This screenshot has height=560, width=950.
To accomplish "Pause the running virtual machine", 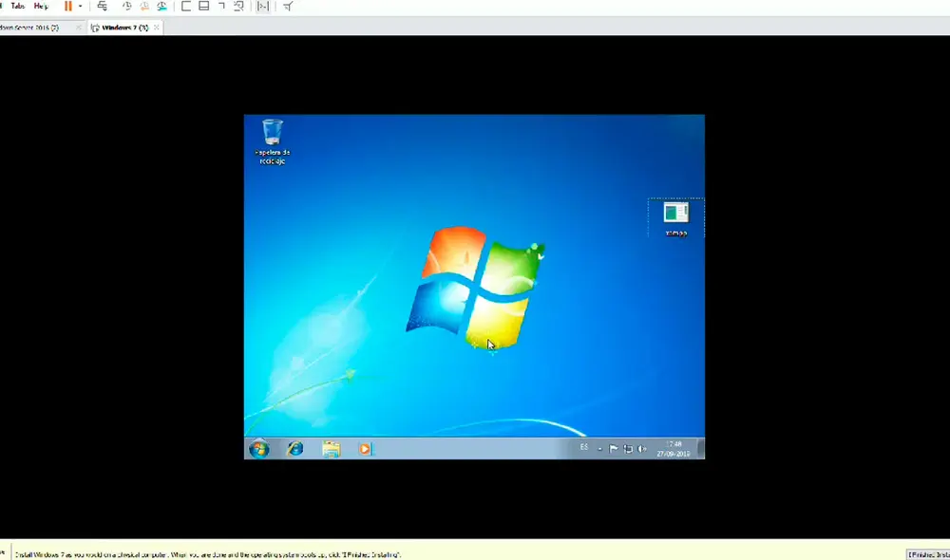I will 66,7.
